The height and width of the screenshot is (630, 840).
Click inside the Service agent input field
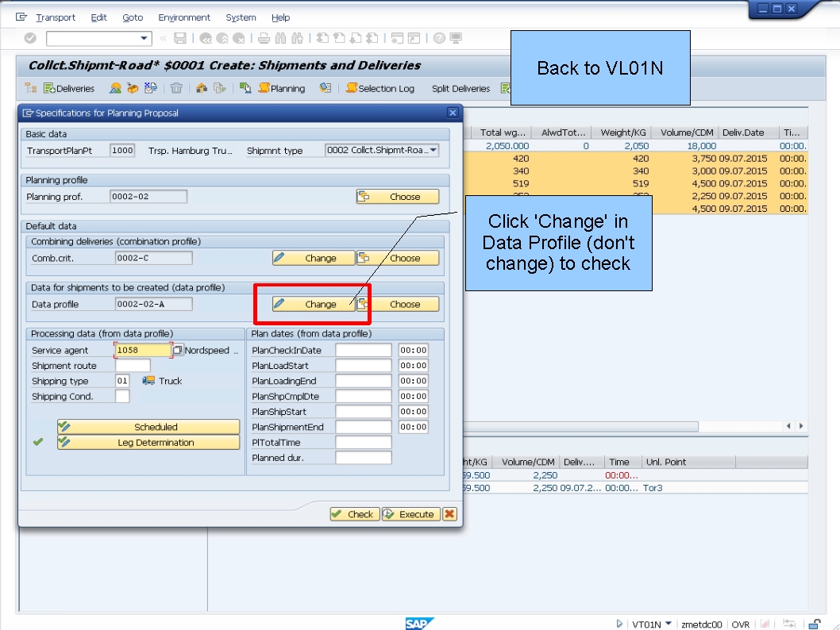[143, 349]
